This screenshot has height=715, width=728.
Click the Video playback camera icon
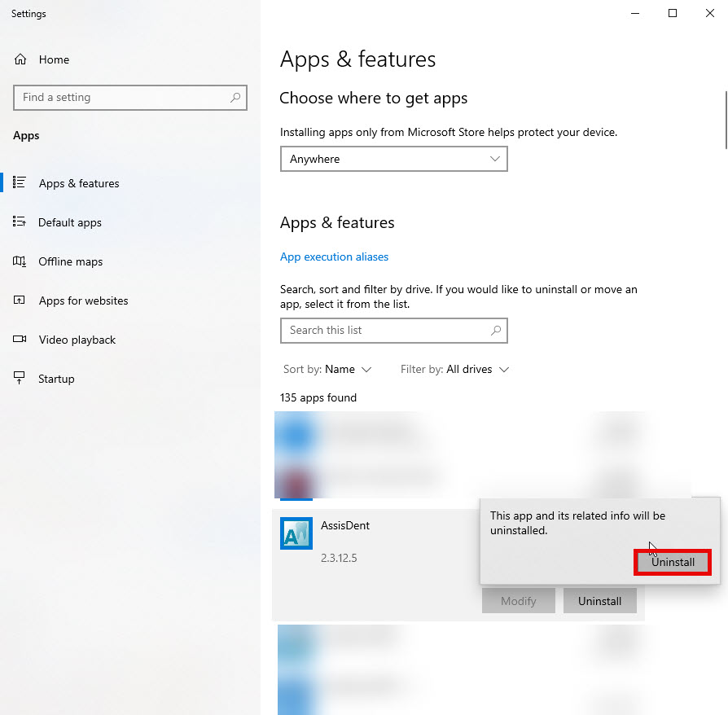(x=20, y=339)
